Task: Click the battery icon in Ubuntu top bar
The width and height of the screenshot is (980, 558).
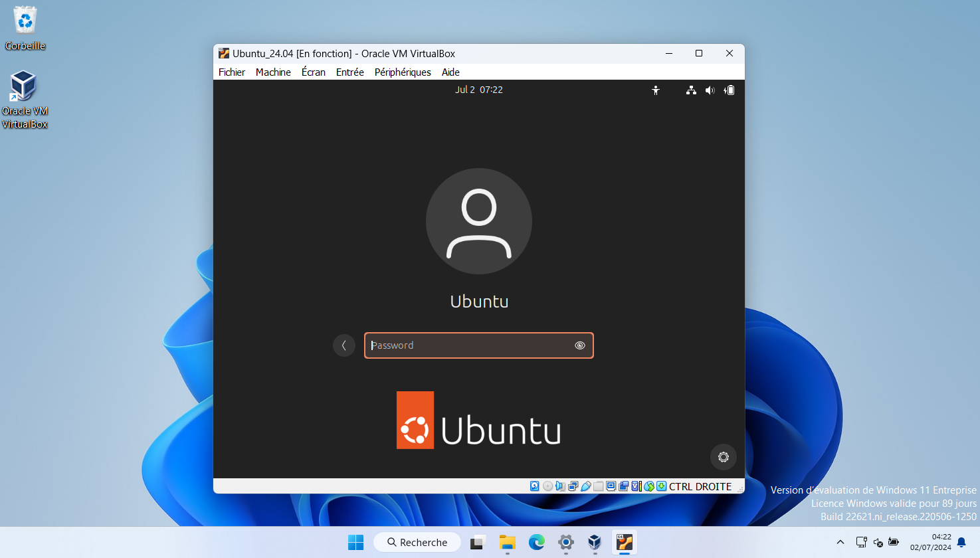Action: coord(729,90)
